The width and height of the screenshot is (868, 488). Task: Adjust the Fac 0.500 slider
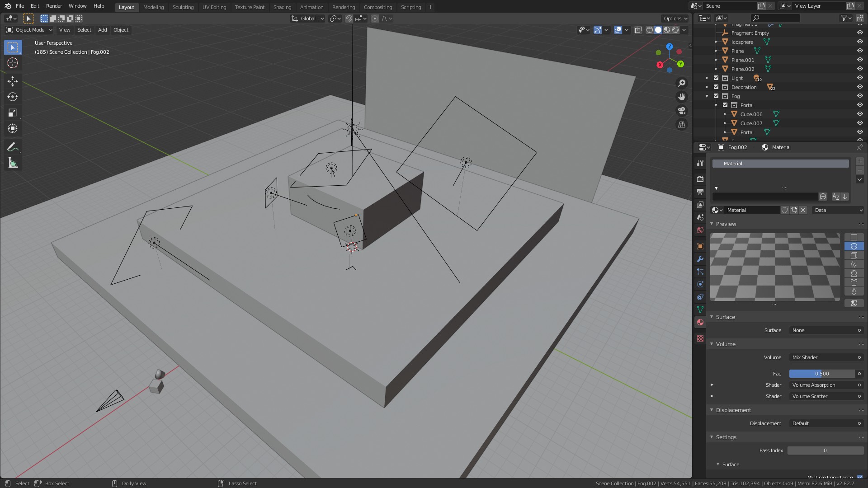pyautogui.click(x=822, y=374)
